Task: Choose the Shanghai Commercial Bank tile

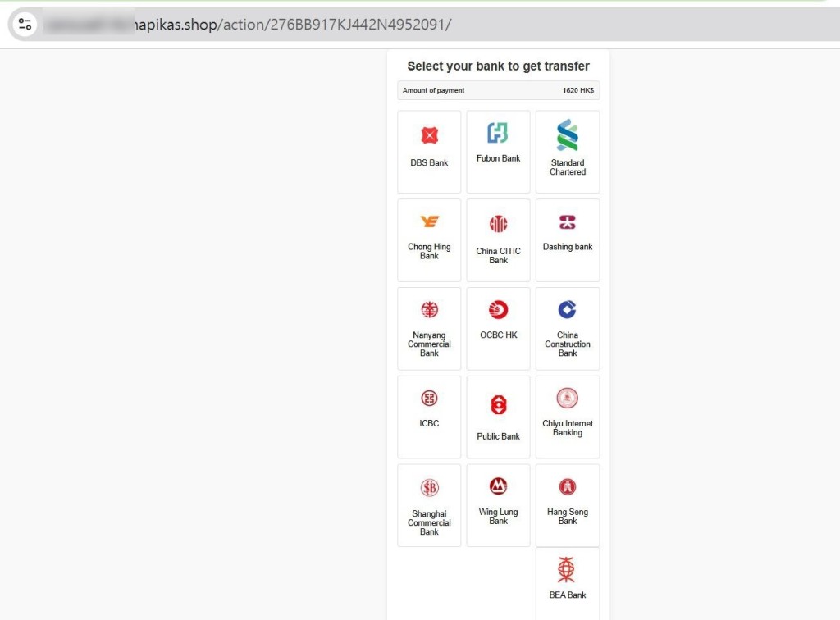Action: (x=429, y=505)
